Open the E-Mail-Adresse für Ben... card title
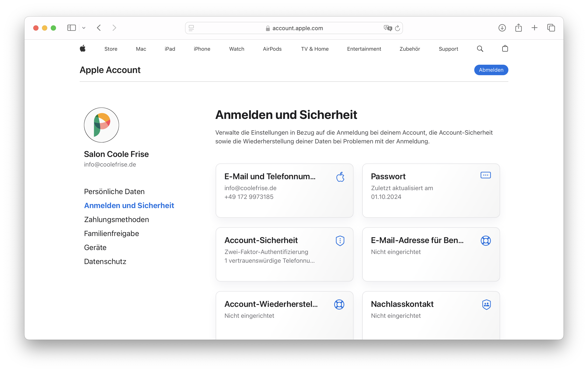 click(x=417, y=240)
